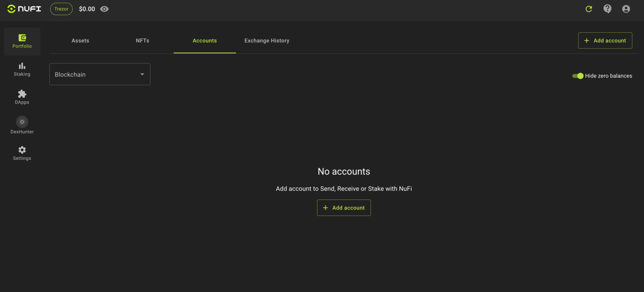Click the centered Add account button

tap(344, 208)
